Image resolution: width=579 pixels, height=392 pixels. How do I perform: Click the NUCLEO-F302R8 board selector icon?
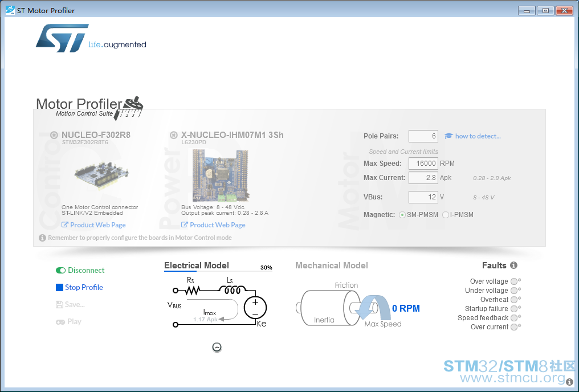(x=54, y=135)
